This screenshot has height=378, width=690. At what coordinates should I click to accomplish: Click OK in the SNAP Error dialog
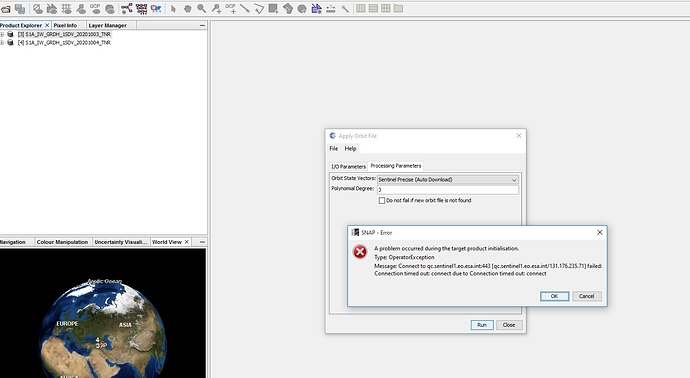(554, 296)
